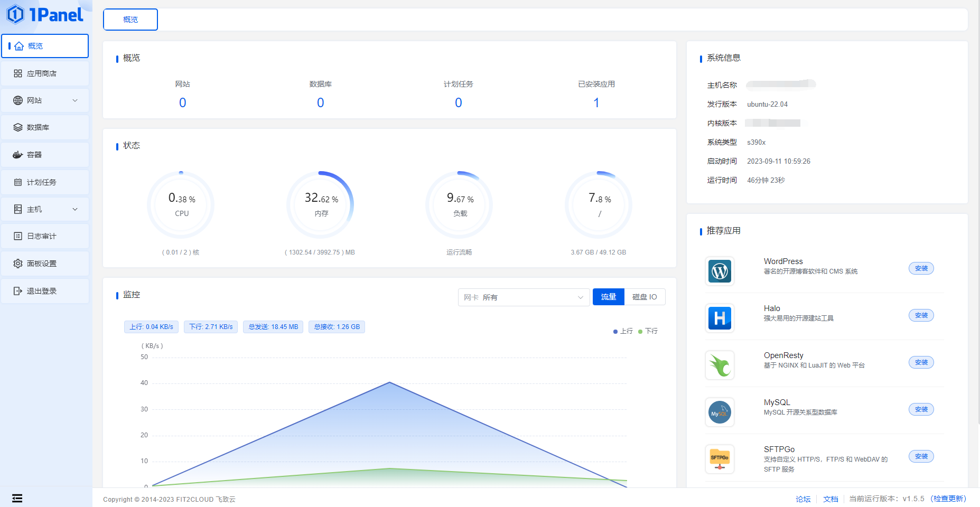980x507 pixels.
Task: Click the SFTPGo app icon
Action: coord(720,459)
